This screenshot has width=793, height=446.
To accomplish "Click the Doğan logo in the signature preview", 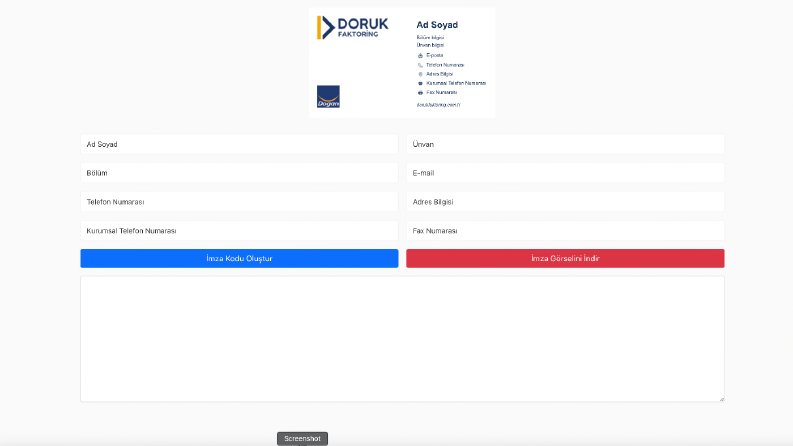I will 328,96.
